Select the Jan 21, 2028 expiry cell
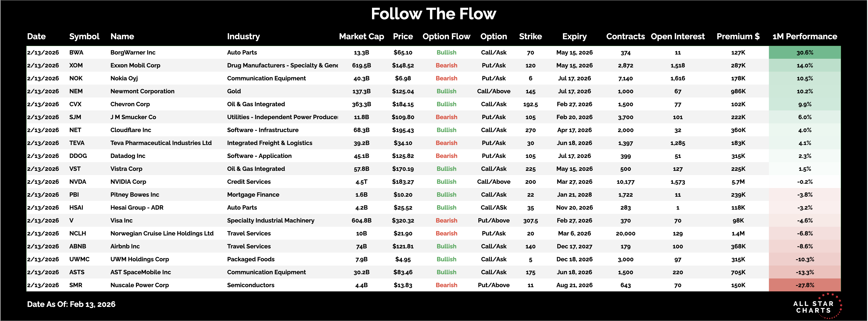 pos(574,195)
